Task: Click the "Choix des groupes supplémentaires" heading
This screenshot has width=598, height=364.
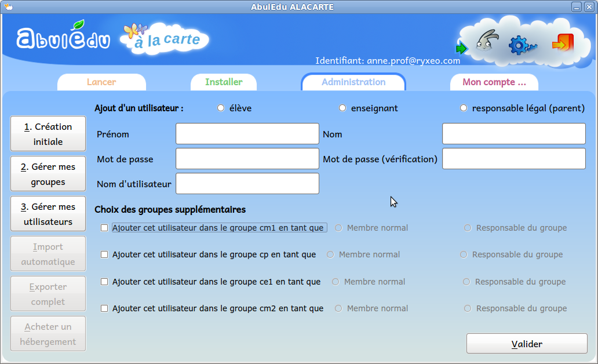Action: click(x=170, y=209)
